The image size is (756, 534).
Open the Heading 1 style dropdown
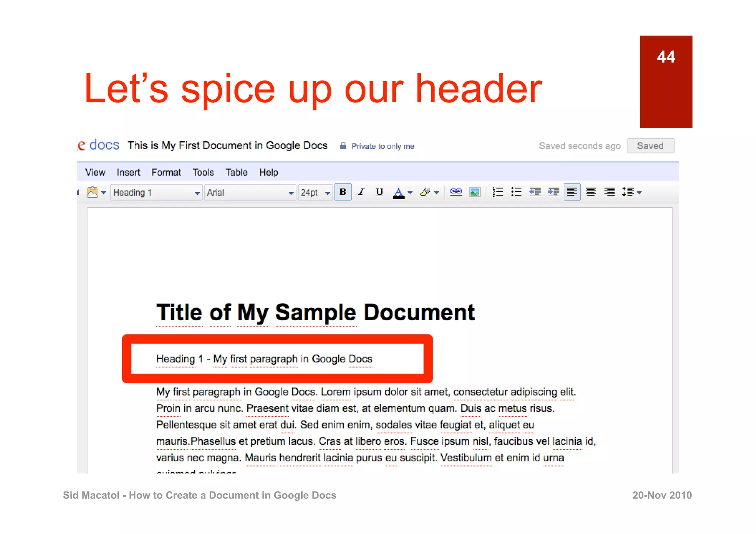[x=157, y=192]
